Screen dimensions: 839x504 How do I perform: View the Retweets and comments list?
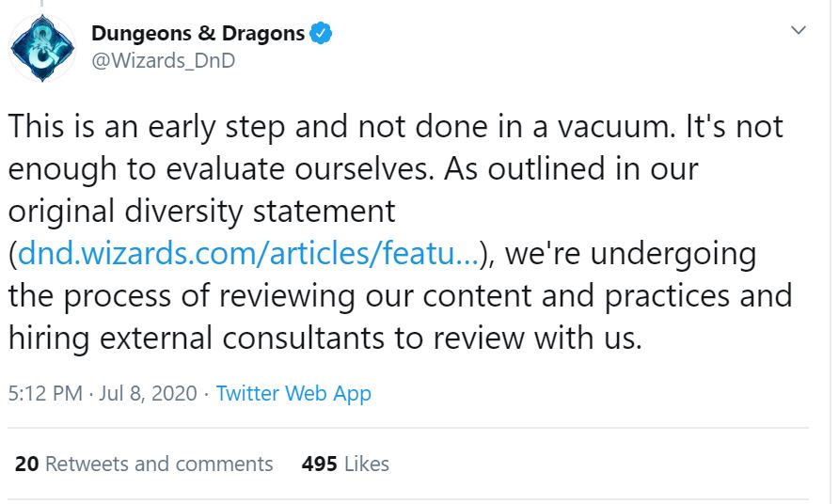click(x=158, y=464)
